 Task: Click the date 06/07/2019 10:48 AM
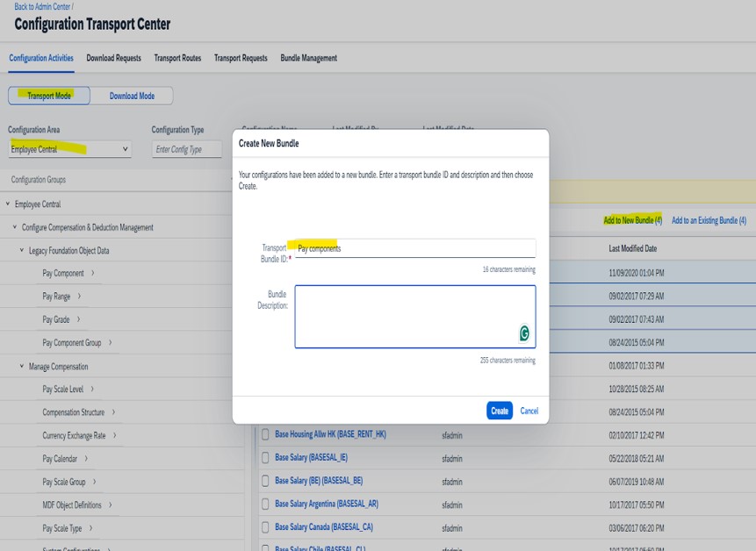point(637,482)
